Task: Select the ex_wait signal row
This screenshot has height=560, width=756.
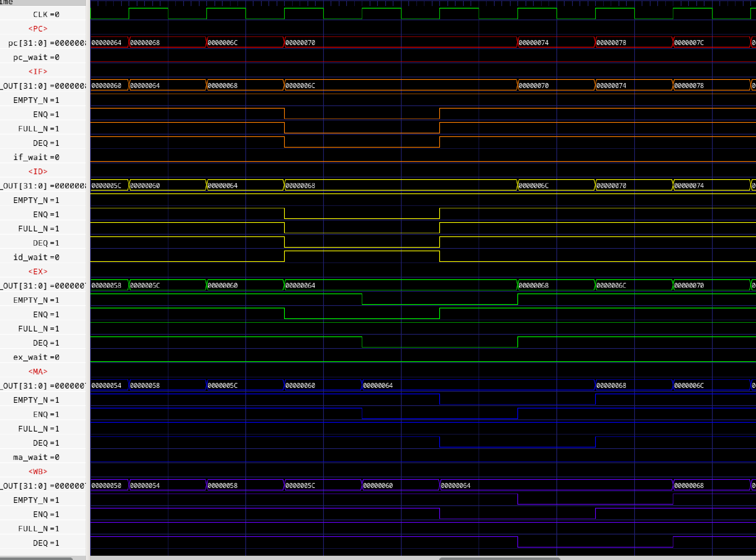Action: 30,357
